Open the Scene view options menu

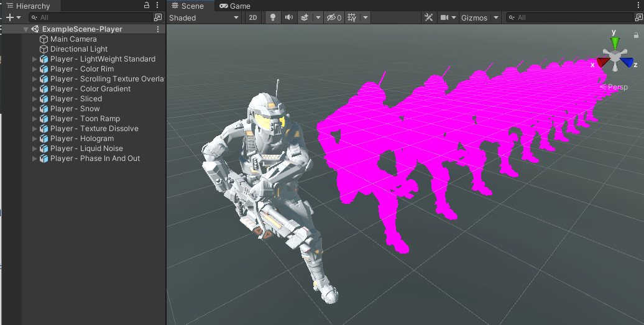pyautogui.click(x=638, y=6)
